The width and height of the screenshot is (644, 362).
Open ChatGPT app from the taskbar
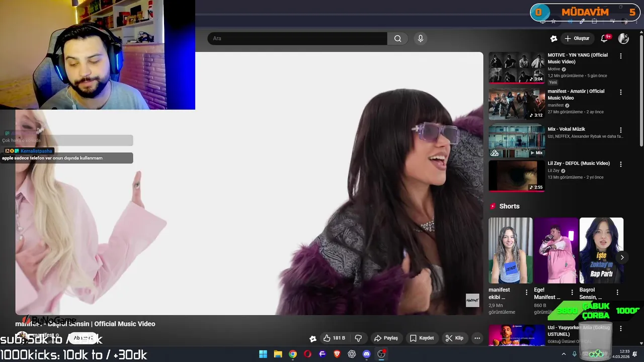coord(352,354)
